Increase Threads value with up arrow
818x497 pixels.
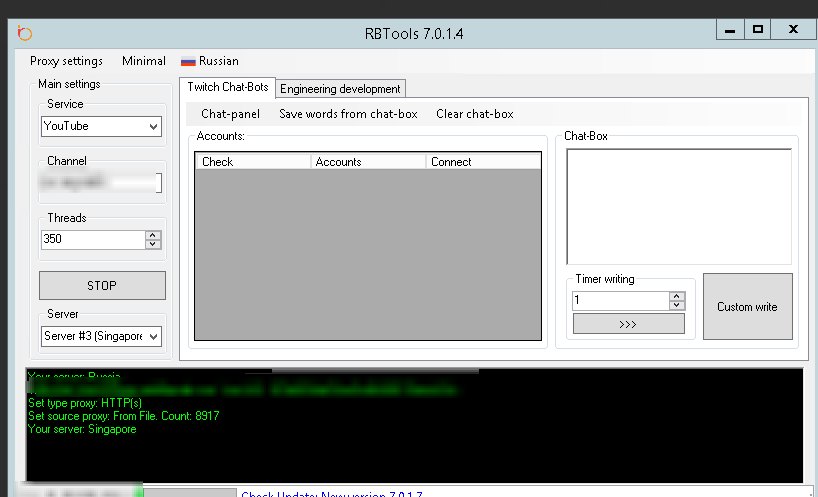pos(153,235)
